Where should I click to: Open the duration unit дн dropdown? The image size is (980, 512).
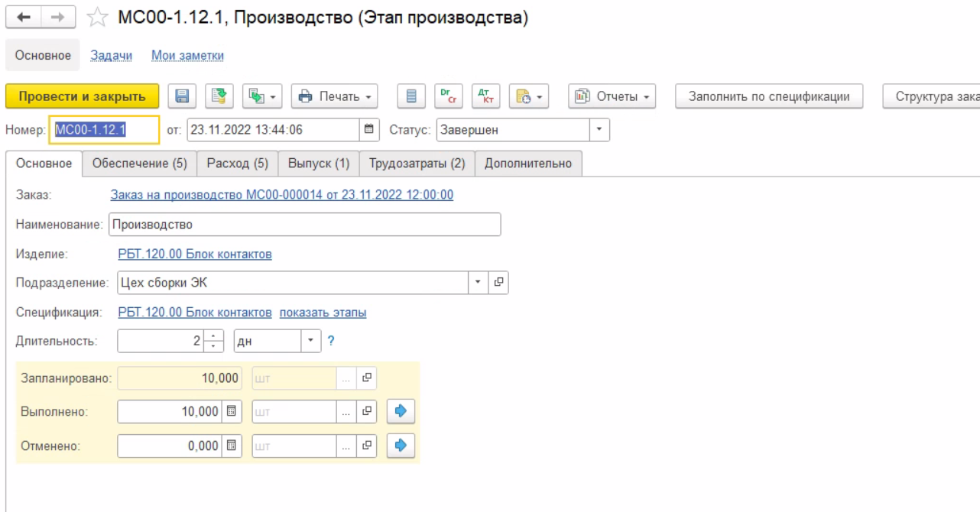[x=311, y=341]
